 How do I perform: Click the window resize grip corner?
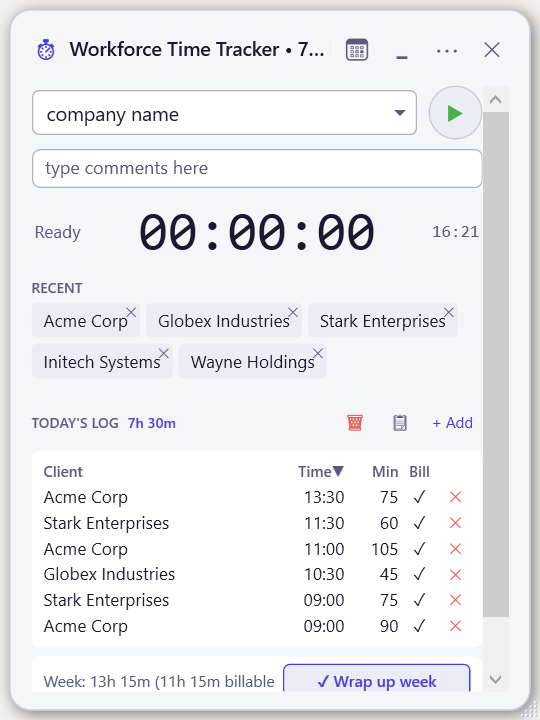(529, 709)
